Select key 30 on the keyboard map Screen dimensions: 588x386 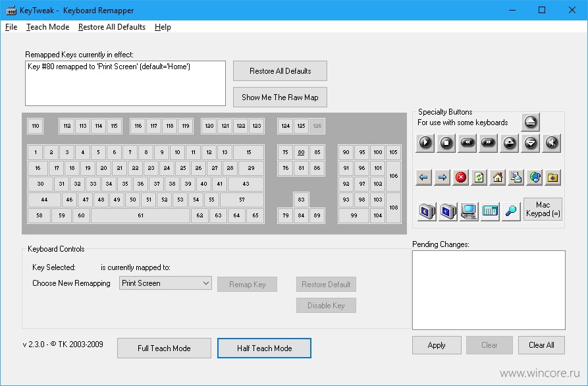(40, 184)
